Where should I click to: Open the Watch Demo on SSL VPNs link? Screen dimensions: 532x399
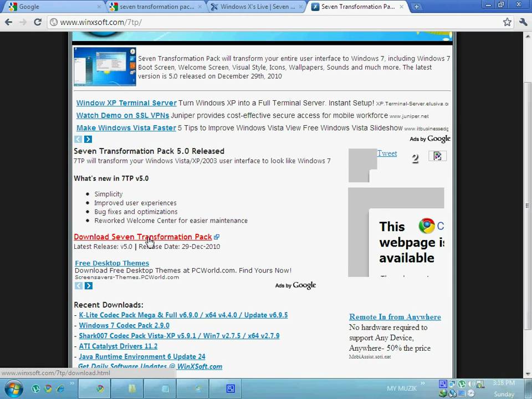pyautogui.click(x=122, y=115)
